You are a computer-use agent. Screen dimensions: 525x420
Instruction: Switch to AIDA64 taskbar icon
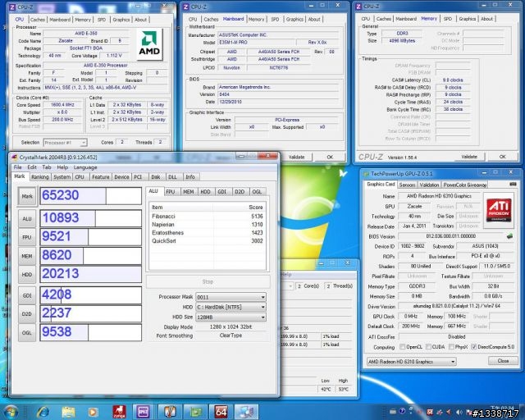(x=221, y=412)
